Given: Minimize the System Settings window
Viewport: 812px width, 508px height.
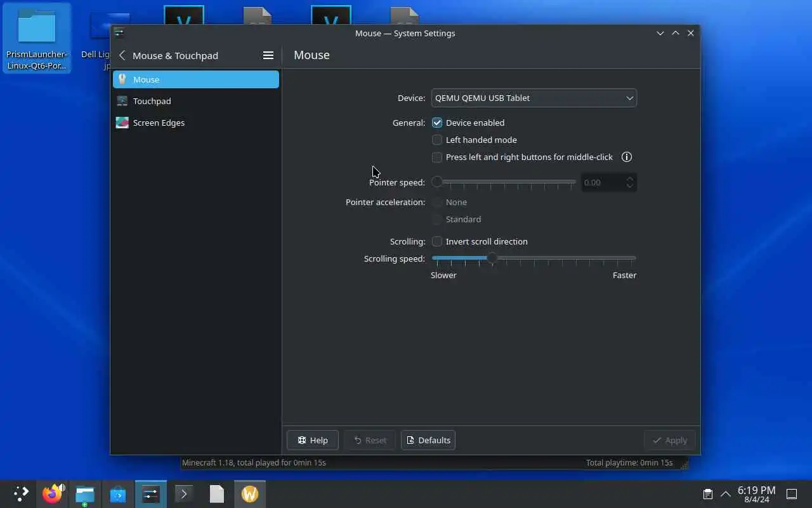Looking at the screenshot, I should pyautogui.click(x=660, y=33).
